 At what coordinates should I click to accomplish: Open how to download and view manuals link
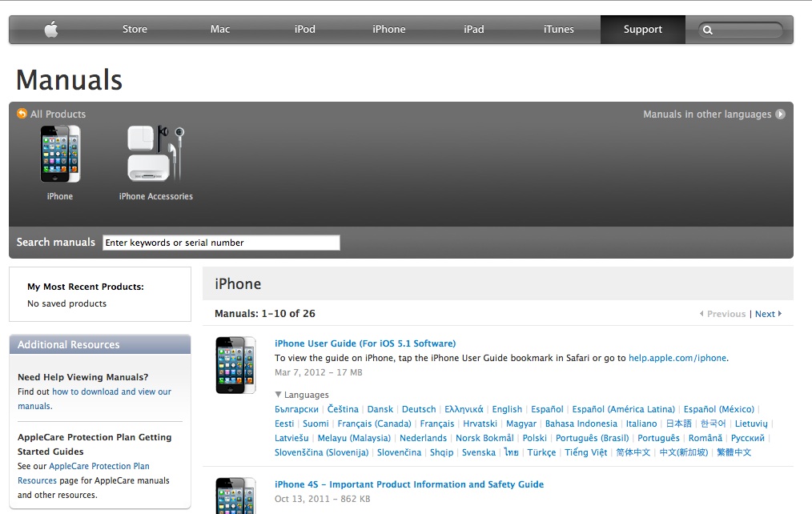(x=94, y=399)
